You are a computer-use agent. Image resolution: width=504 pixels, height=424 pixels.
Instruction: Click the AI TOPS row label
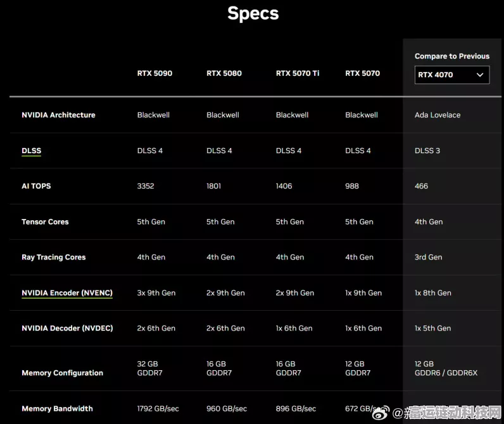tap(36, 186)
